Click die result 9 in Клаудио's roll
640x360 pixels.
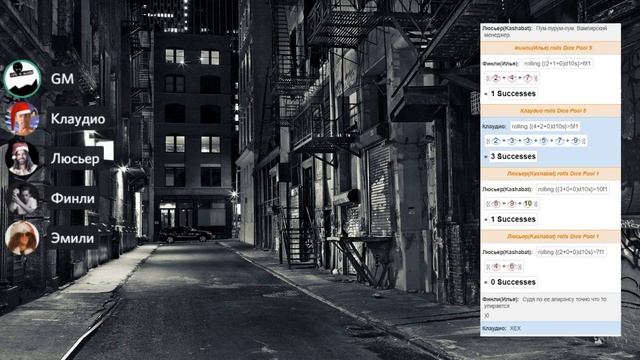coord(575,141)
